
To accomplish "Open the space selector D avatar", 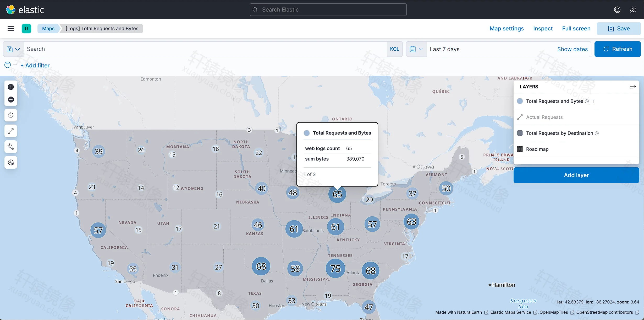I will click(26, 29).
